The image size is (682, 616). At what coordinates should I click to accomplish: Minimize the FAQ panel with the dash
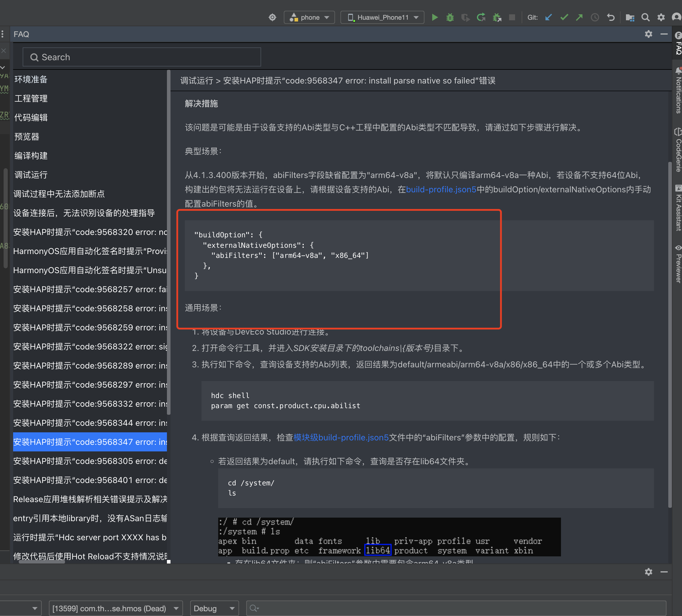(664, 34)
